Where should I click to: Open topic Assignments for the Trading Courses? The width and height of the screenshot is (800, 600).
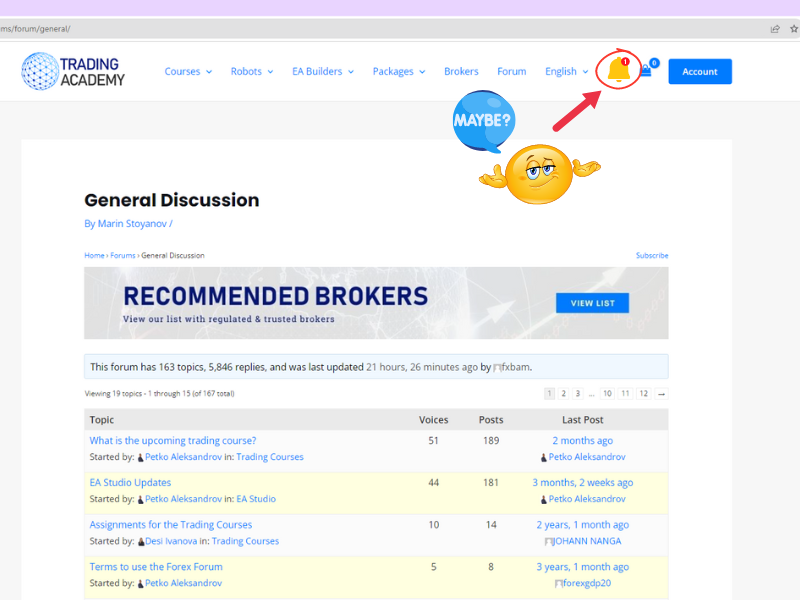[171, 524]
